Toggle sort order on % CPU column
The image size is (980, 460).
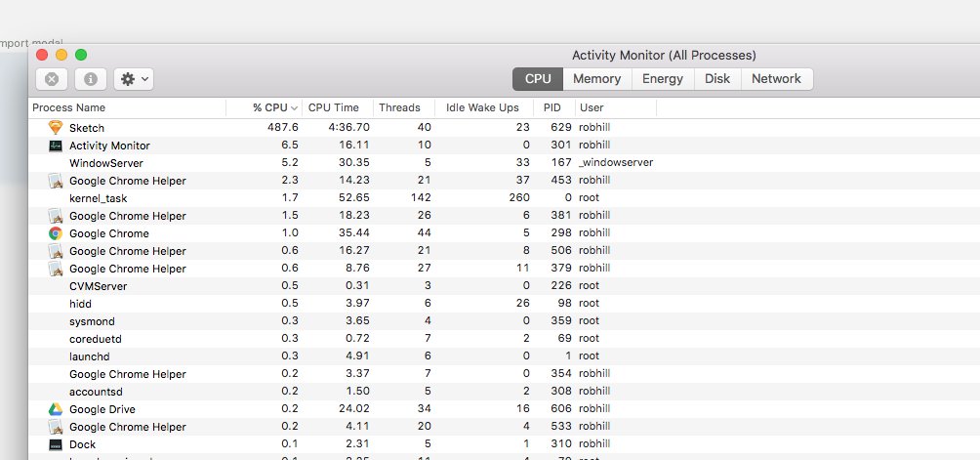(x=264, y=107)
